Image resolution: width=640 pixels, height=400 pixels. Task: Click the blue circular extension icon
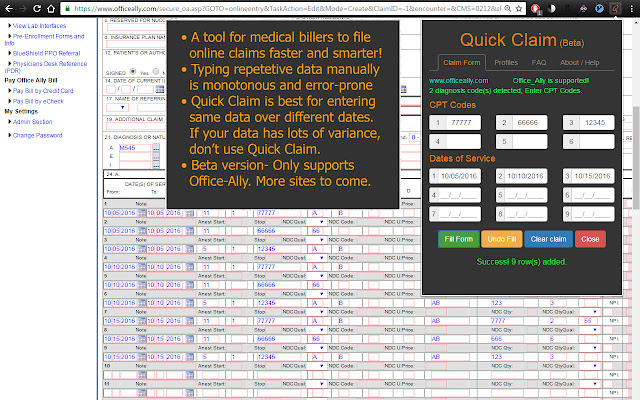[599, 8]
